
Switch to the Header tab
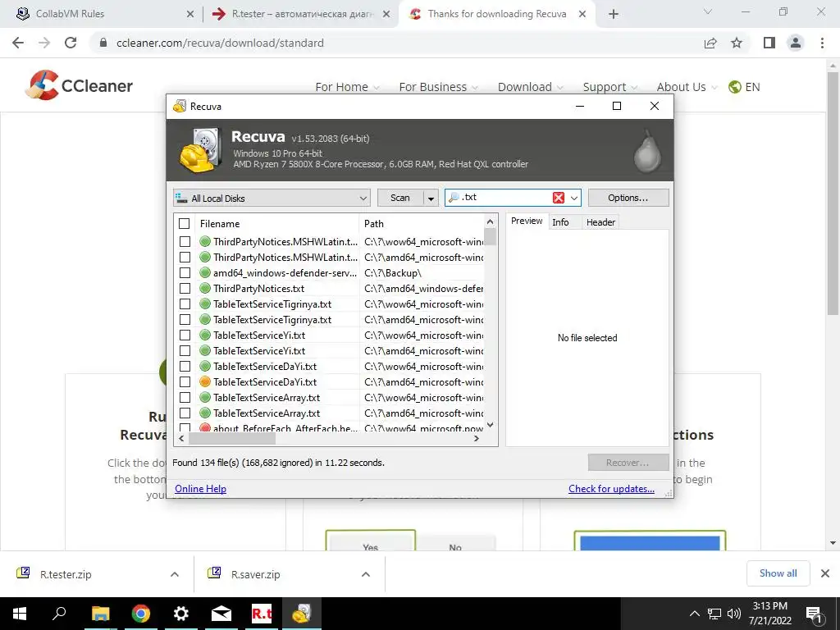point(600,221)
